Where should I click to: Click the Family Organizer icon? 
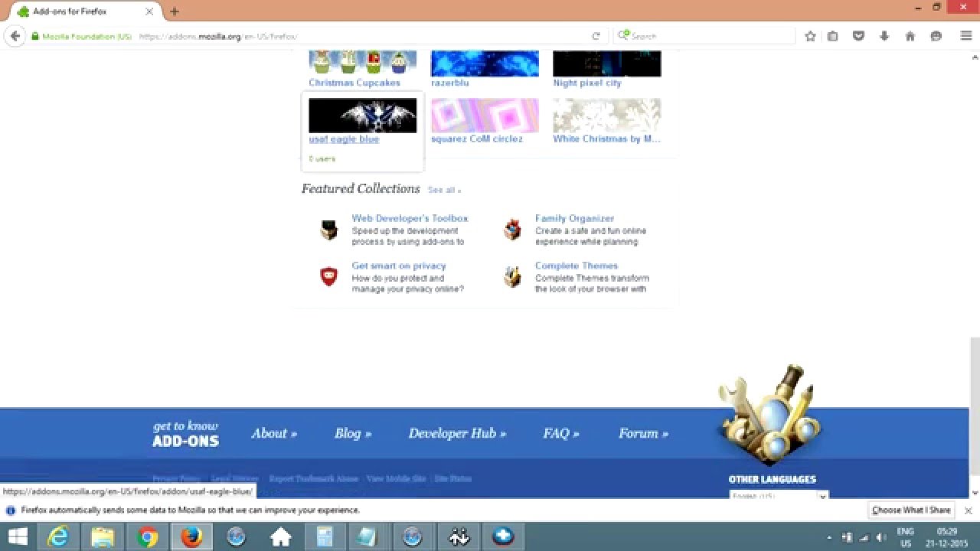pos(512,230)
